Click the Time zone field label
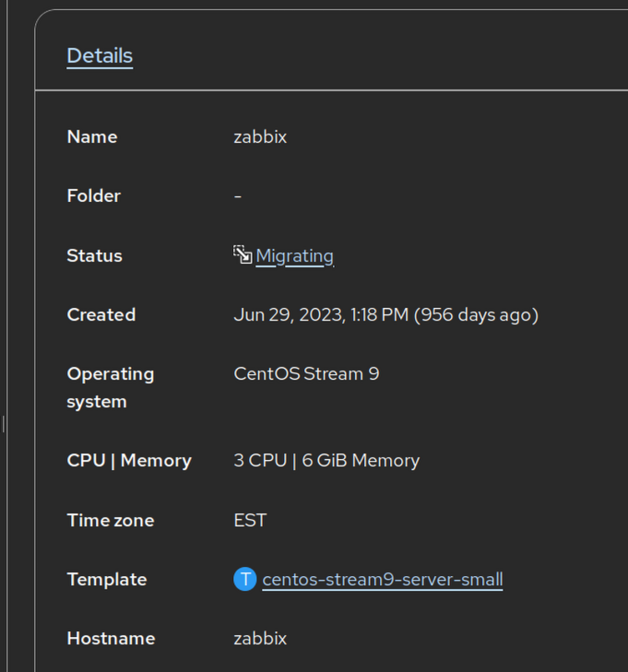Image resolution: width=628 pixels, height=672 pixels. [x=111, y=520]
